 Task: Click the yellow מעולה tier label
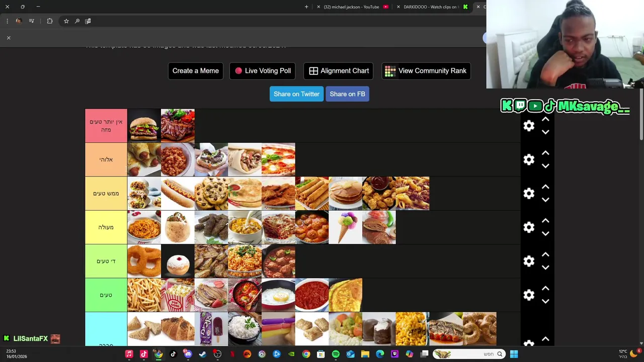106,227
